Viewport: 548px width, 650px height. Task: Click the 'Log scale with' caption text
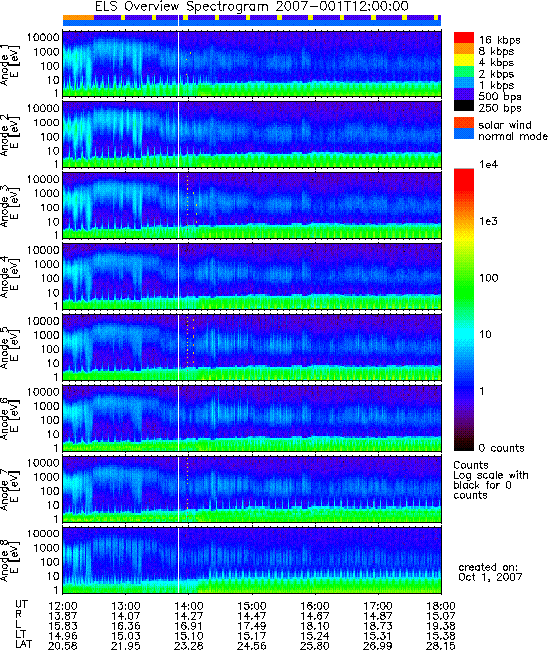click(491, 475)
